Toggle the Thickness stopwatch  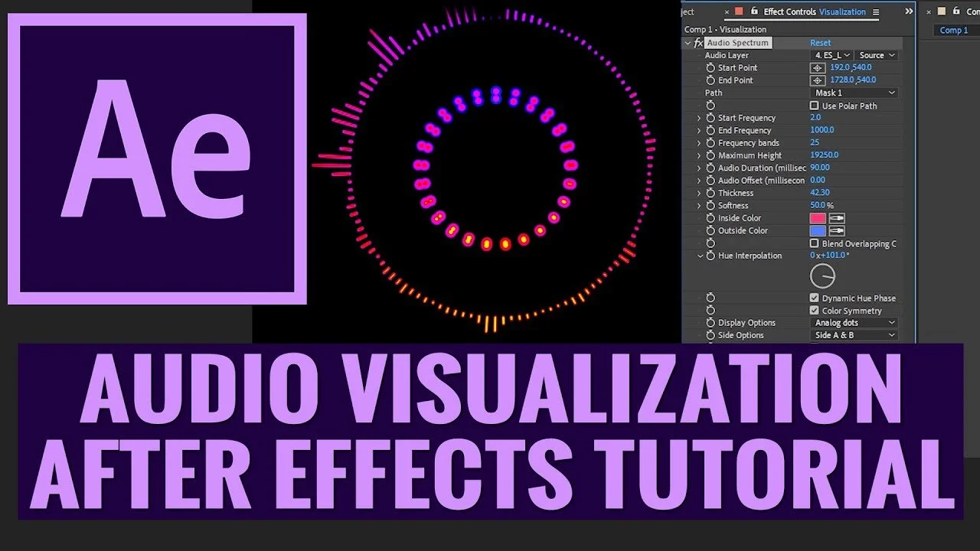[x=710, y=193]
